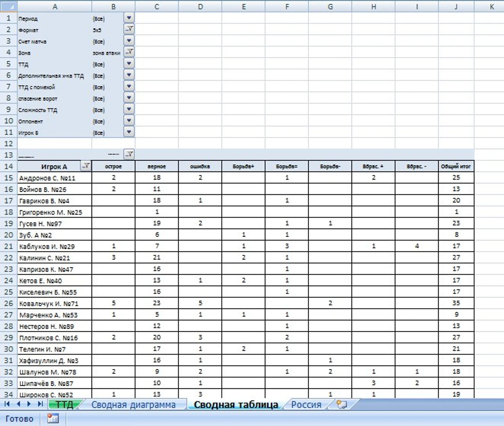Image resolution: width=504 pixels, height=426 pixels.
Task: Open the Период filter dropdown
Action: 129,18
